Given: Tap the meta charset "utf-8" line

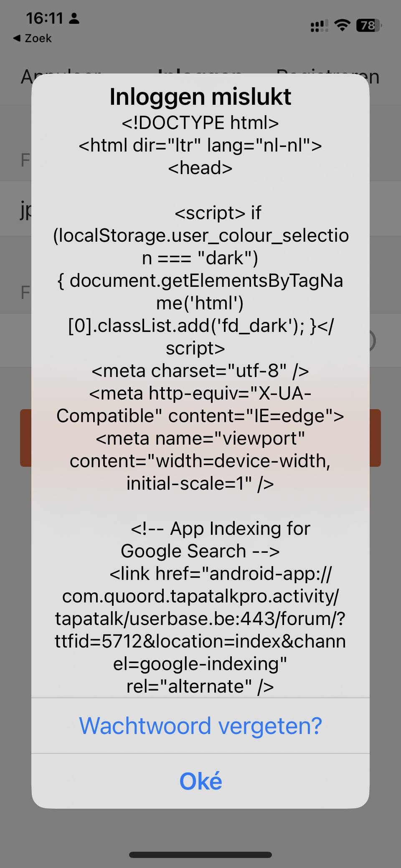Looking at the screenshot, I should click(x=200, y=371).
